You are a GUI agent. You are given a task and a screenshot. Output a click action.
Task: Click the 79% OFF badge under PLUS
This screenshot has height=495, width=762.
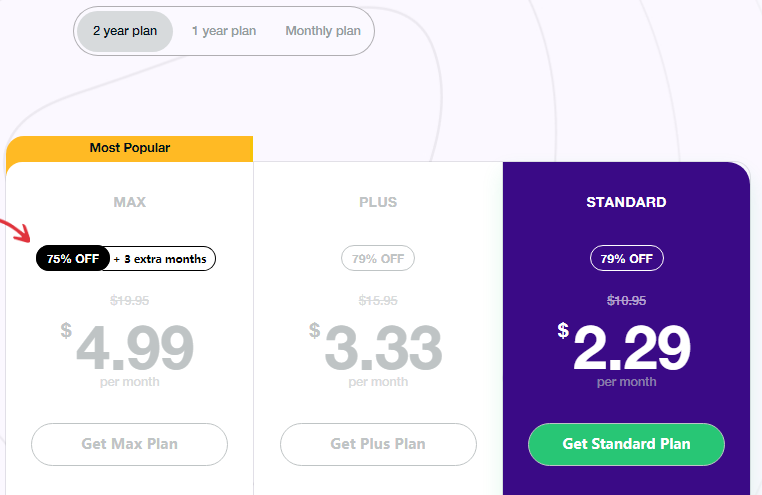click(x=378, y=258)
